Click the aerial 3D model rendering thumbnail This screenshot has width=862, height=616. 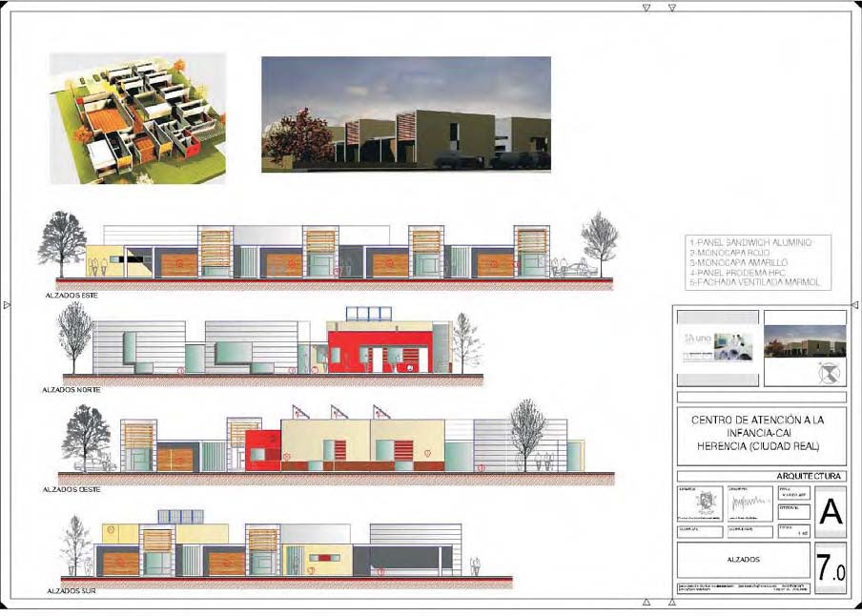coord(137,117)
